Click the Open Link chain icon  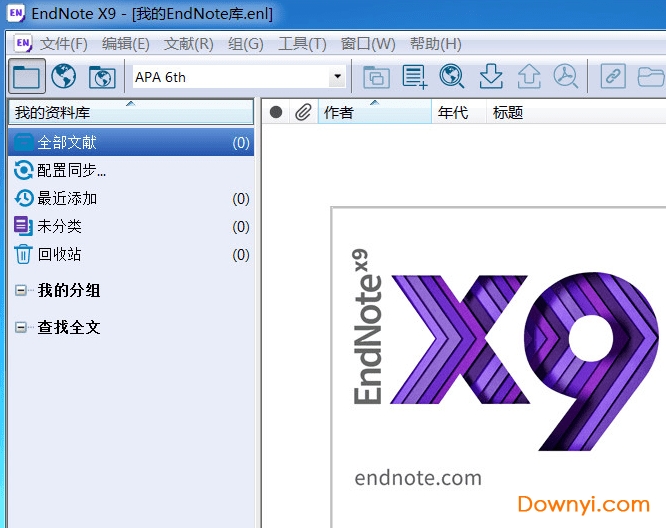pyautogui.click(x=613, y=77)
